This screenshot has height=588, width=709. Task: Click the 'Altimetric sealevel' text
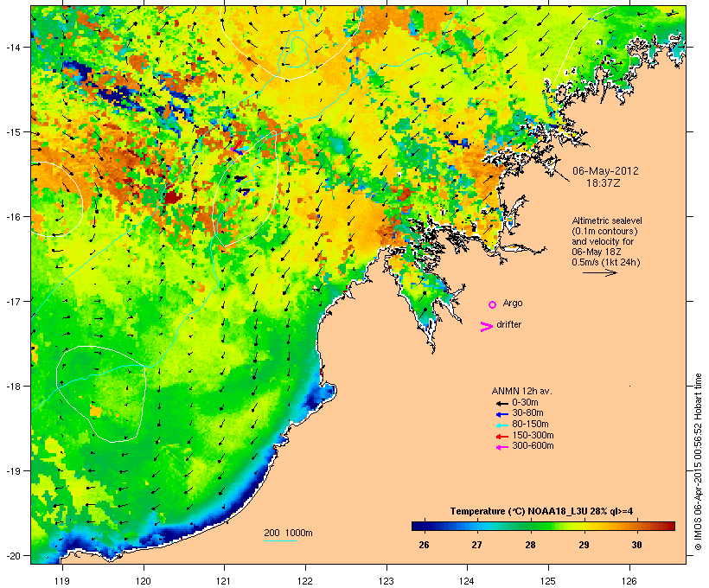[x=607, y=220]
